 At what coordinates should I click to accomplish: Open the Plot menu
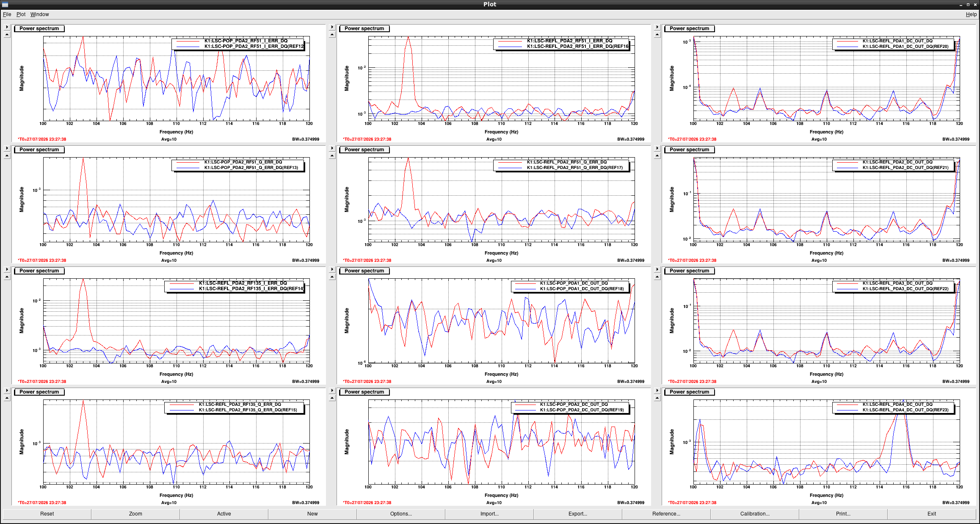[21, 14]
